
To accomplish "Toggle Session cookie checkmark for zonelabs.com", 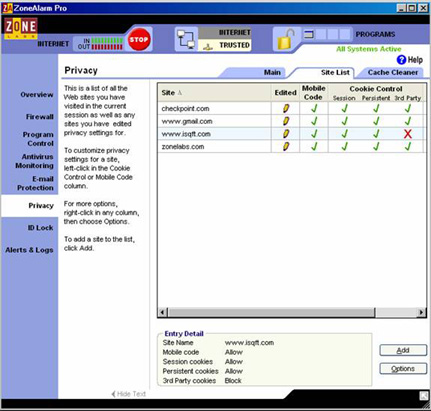I will click(345, 146).
